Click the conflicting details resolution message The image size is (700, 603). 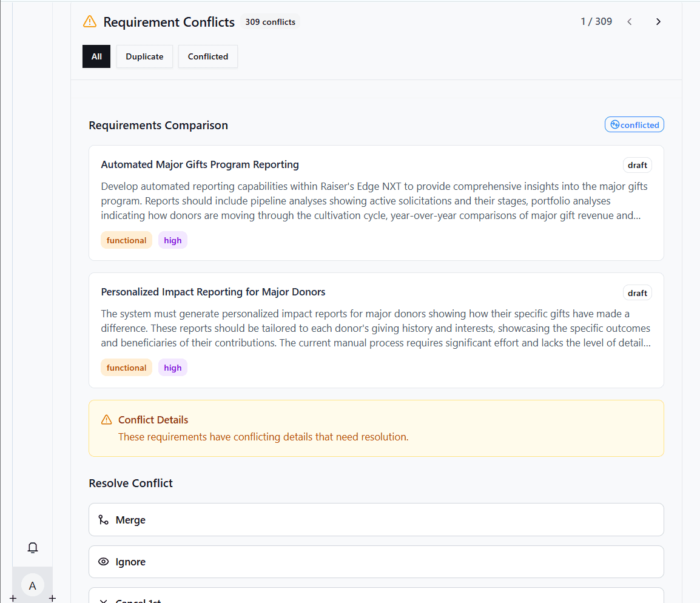(x=263, y=437)
